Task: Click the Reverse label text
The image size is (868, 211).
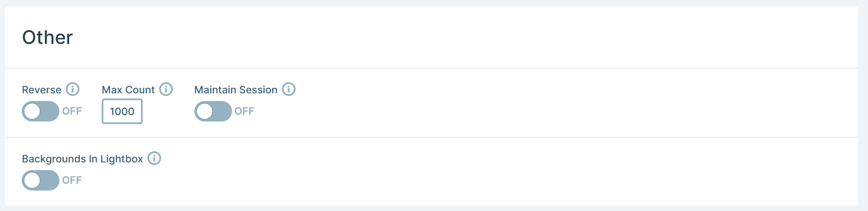Action: pyautogui.click(x=41, y=90)
